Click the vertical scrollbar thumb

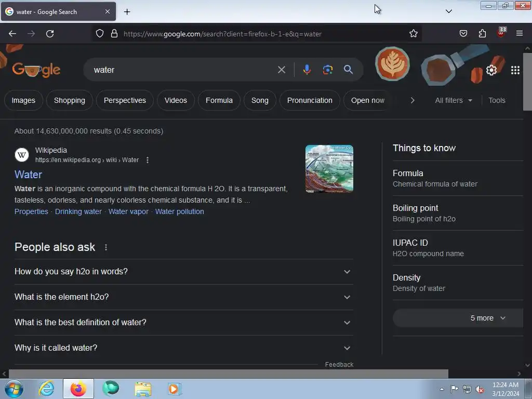click(527, 82)
